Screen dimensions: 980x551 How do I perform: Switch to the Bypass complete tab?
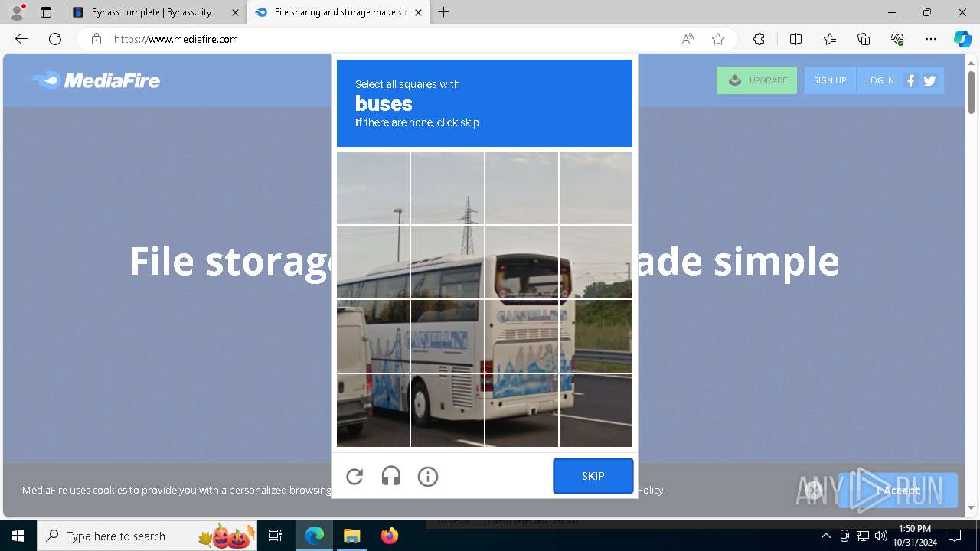pos(155,12)
